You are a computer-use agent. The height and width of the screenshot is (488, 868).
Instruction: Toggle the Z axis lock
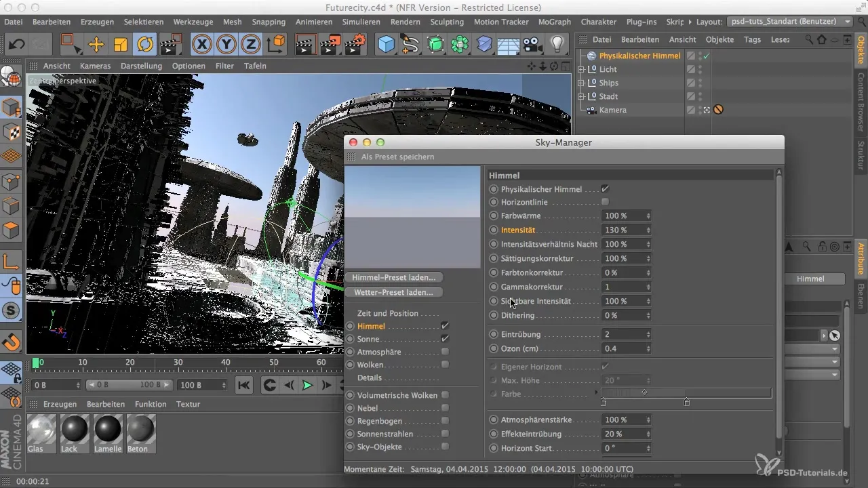[251, 45]
